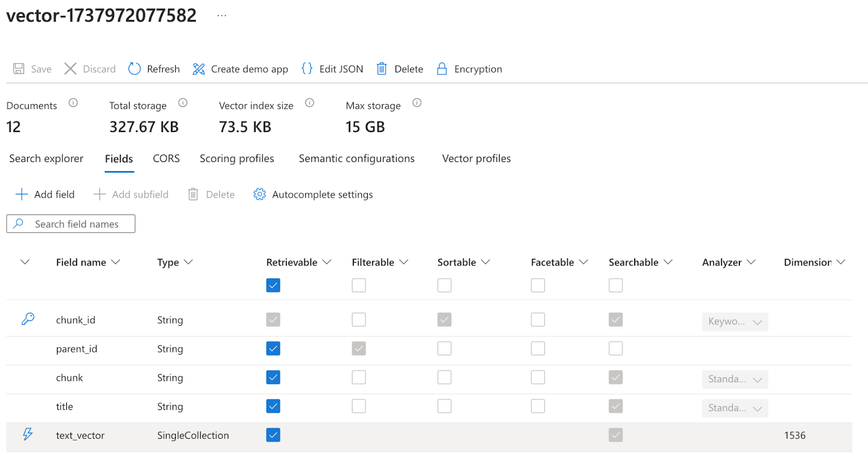Click the Refresh icon in the toolbar
Image resolution: width=868 pixels, height=474 pixels.
click(x=135, y=69)
